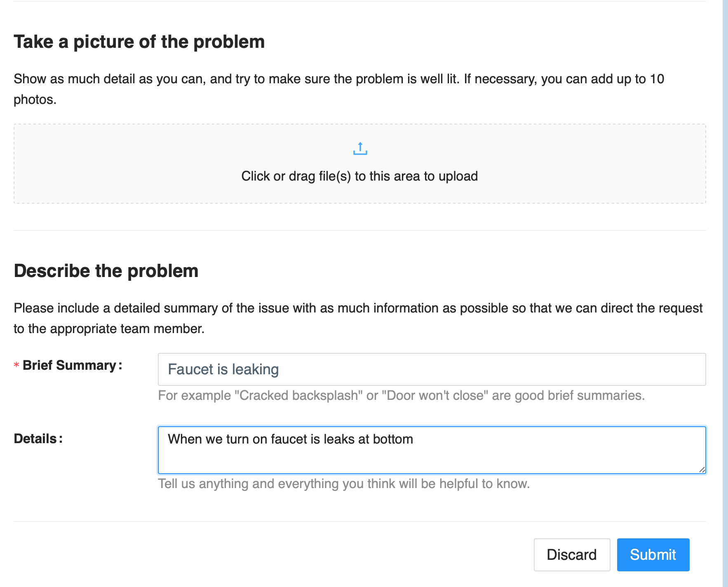Click the red required asterisk marker

(x=16, y=366)
